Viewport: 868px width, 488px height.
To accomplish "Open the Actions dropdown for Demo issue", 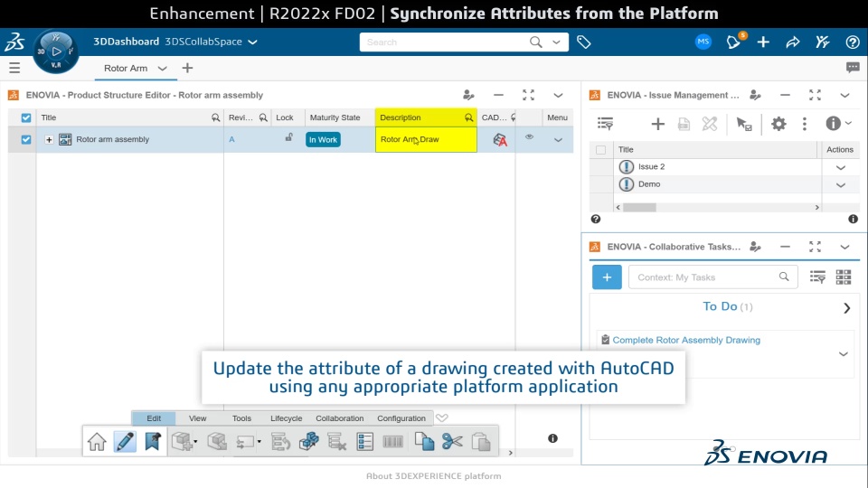I will click(840, 185).
